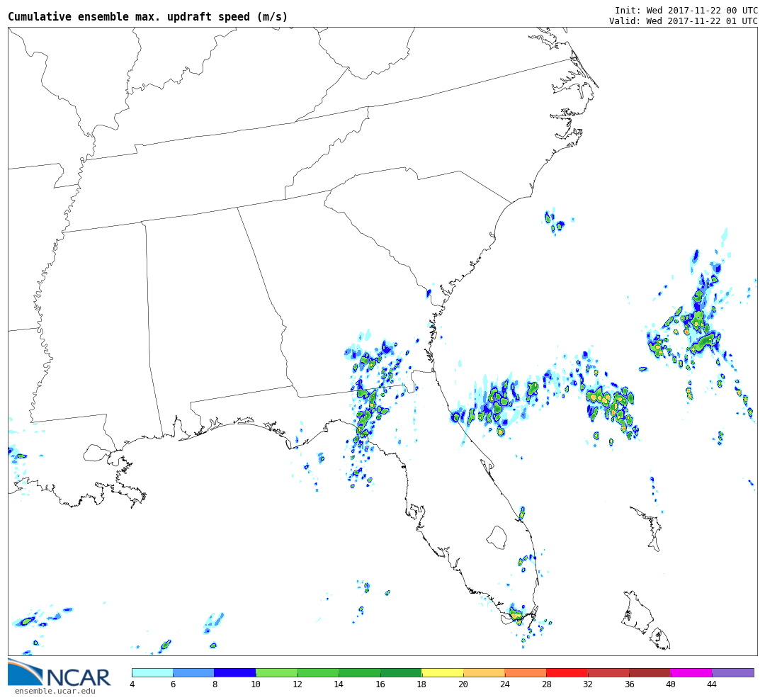Click the chart title 'Cumulative ensemble max. updraft speed'
Viewport: 765px width, 700px height.
[148, 16]
